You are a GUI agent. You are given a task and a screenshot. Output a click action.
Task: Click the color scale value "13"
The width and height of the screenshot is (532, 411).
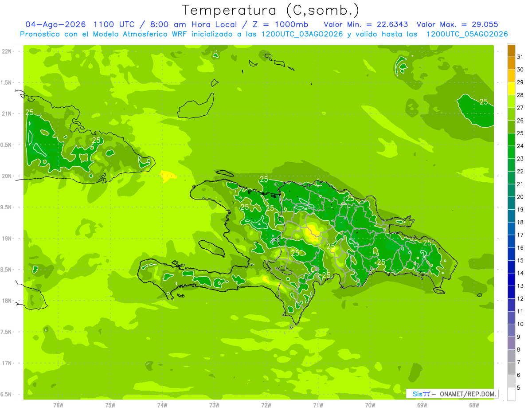coord(520,286)
